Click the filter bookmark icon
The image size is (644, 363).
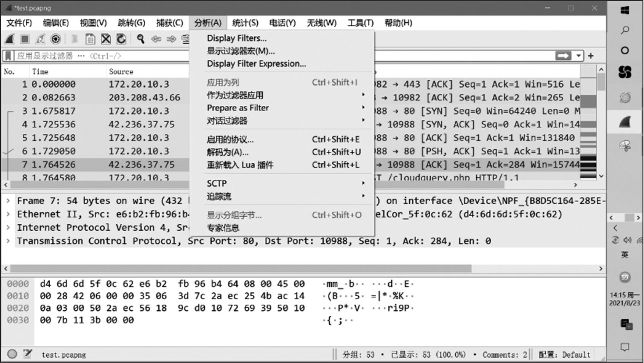click(x=8, y=56)
